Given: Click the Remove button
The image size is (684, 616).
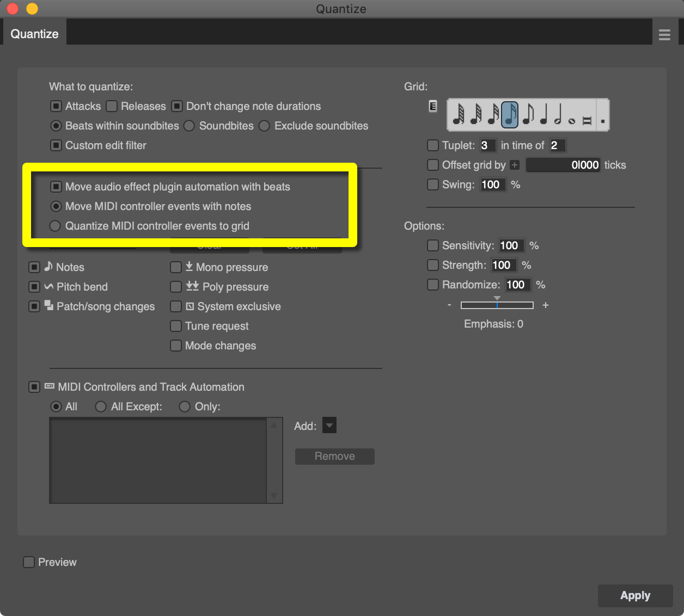Looking at the screenshot, I should coord(334,456).
